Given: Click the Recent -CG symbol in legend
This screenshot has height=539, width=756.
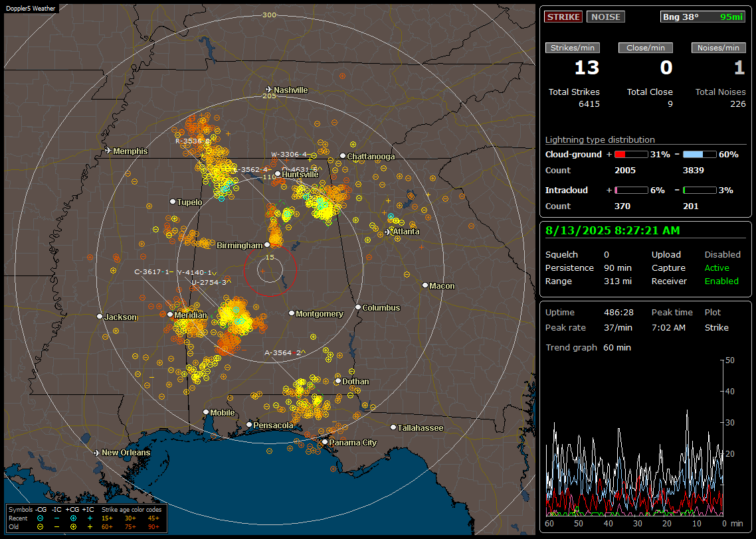Looking at the screenshot, I should (40, 518).
